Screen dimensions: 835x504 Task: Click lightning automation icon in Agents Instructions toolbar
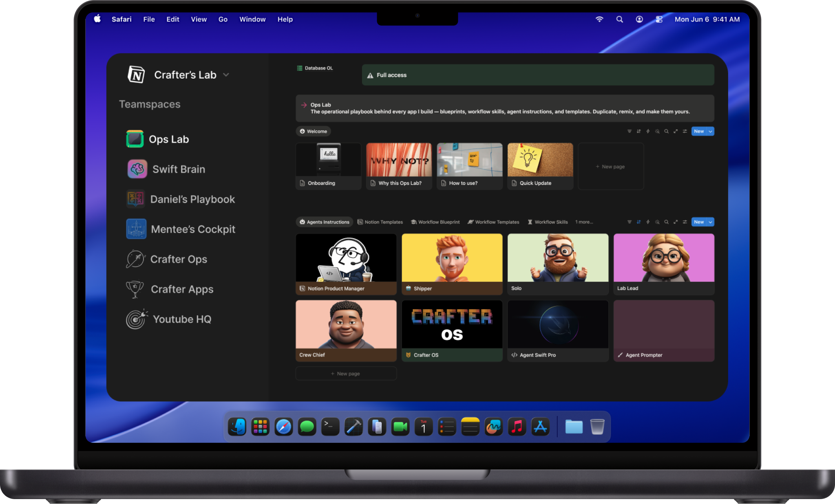click(648, 222)
